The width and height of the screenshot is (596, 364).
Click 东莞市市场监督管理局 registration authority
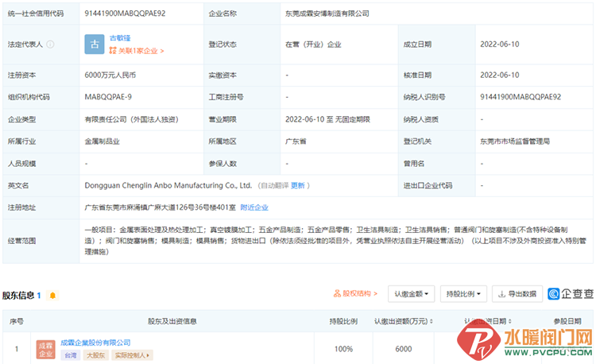pos(515,141)
